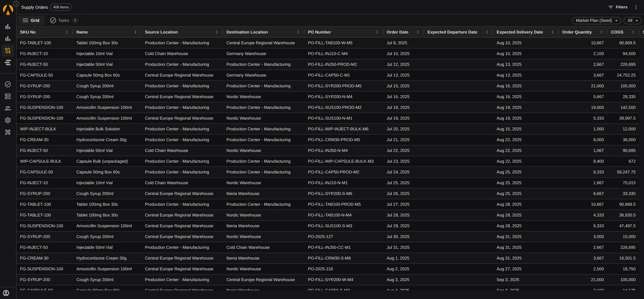Open the more options menu next to Filters

(636, 7)
